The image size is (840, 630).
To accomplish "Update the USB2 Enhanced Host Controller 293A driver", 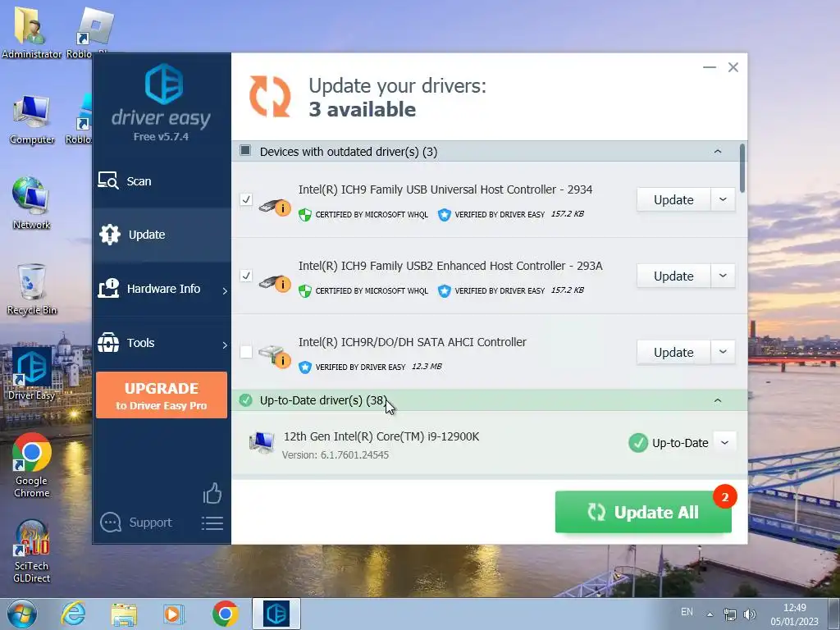I will 673,276.
